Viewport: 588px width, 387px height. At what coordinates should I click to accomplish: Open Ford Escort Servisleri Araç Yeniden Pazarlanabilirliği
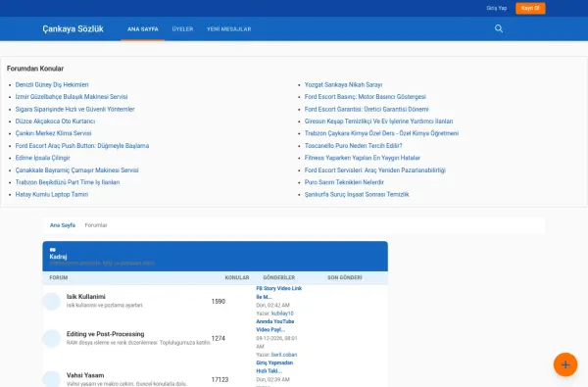[375, 170]
